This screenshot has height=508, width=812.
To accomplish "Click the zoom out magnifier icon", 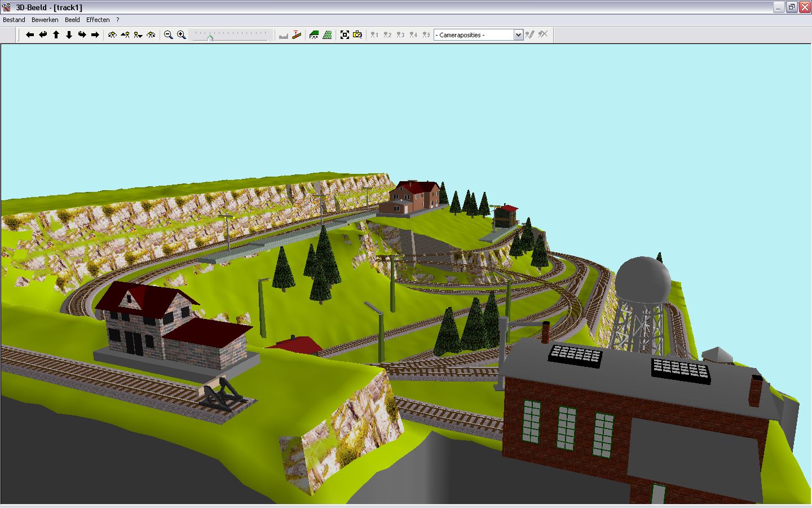I will (168, 35).
